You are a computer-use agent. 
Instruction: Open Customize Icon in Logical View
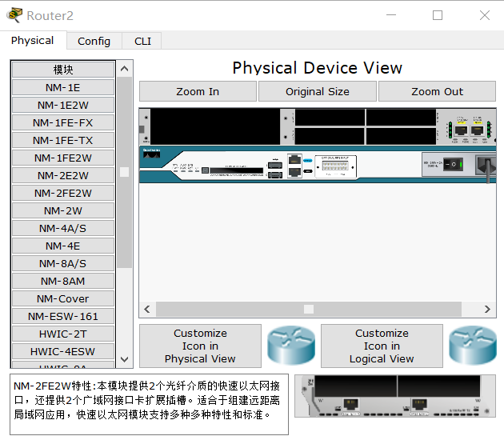click(x=382, y=346)
